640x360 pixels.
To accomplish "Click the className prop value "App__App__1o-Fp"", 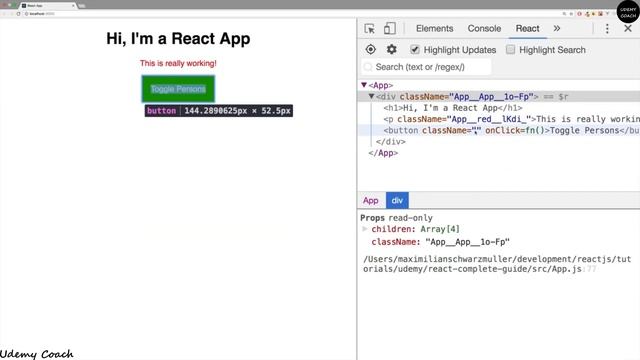I will point(467,242).
